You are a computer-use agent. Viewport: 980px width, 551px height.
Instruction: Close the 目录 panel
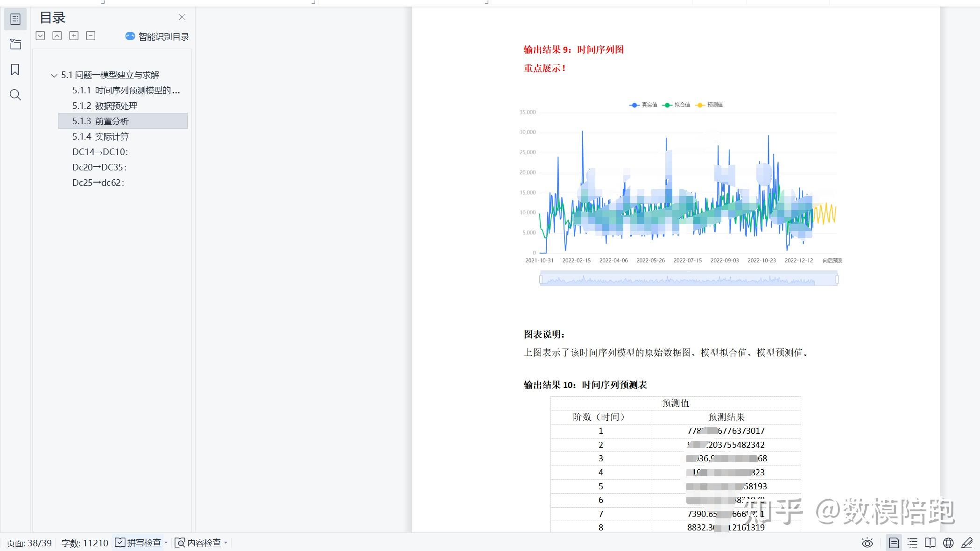coord(182,17)
